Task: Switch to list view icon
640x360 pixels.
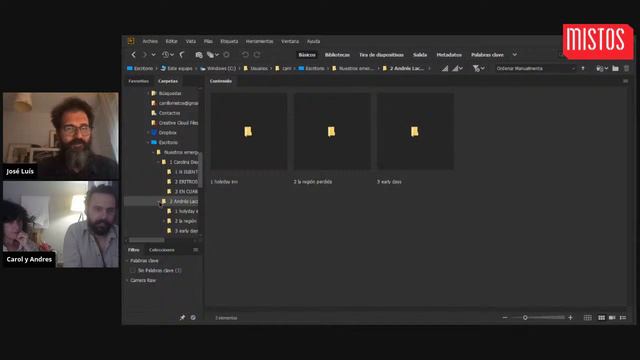Action: (623, 318)
